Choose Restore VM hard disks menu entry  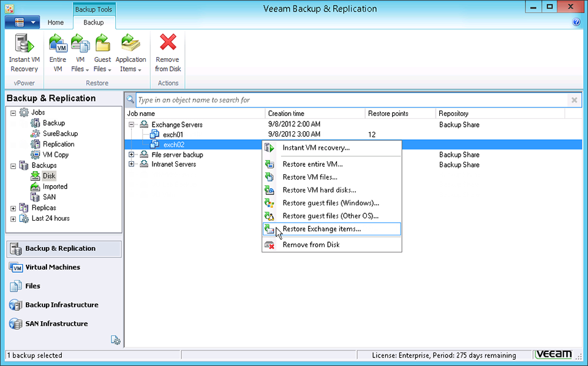pyautogui.click(x=332, y=190)
